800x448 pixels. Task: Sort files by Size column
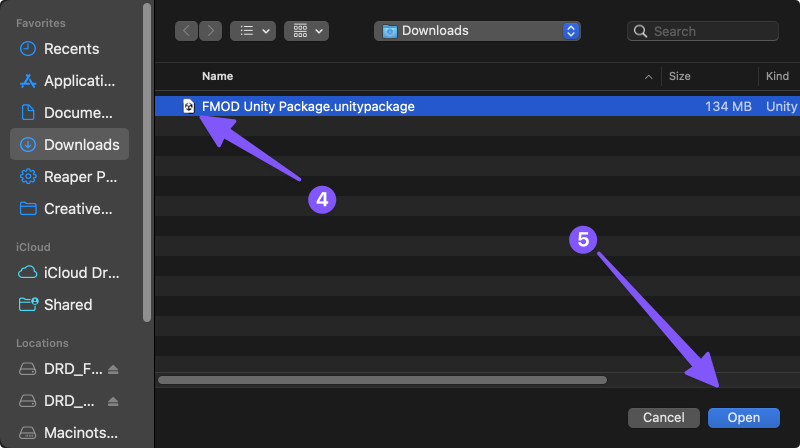(680, 76)
